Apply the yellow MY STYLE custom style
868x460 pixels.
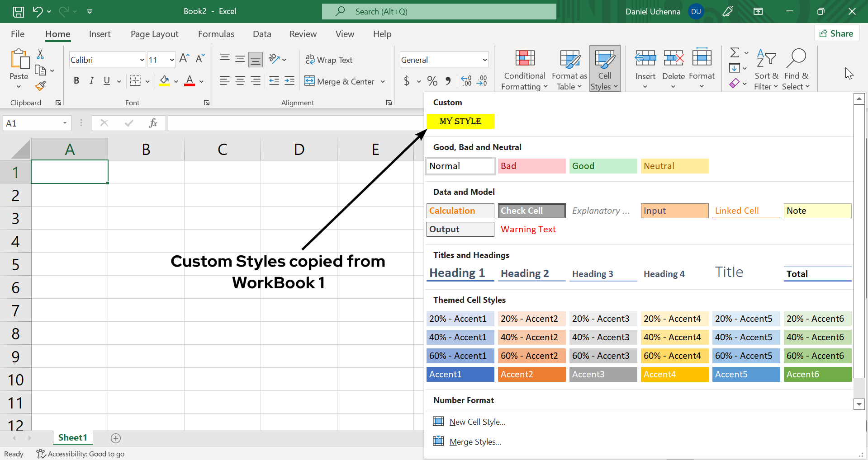point(460,122)
